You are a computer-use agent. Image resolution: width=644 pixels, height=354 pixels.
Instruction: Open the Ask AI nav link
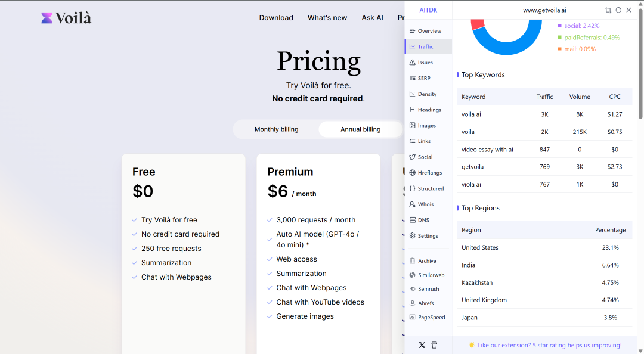click(372, 18)
